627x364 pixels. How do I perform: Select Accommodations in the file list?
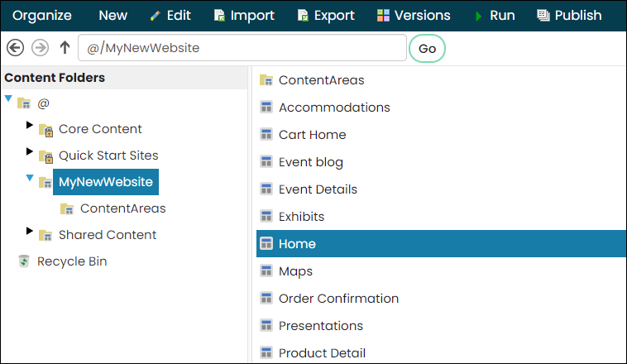point(334,108)
